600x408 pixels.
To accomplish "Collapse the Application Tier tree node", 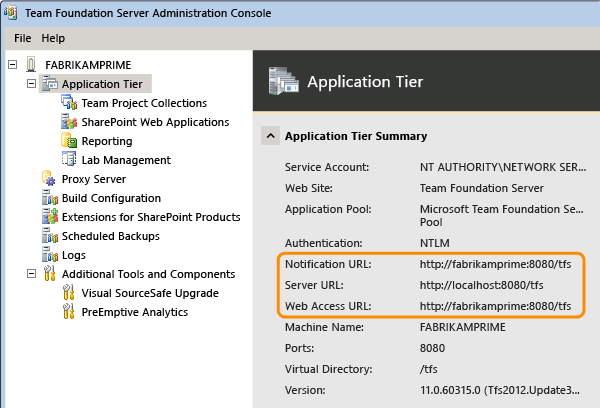I will [32, 84].
